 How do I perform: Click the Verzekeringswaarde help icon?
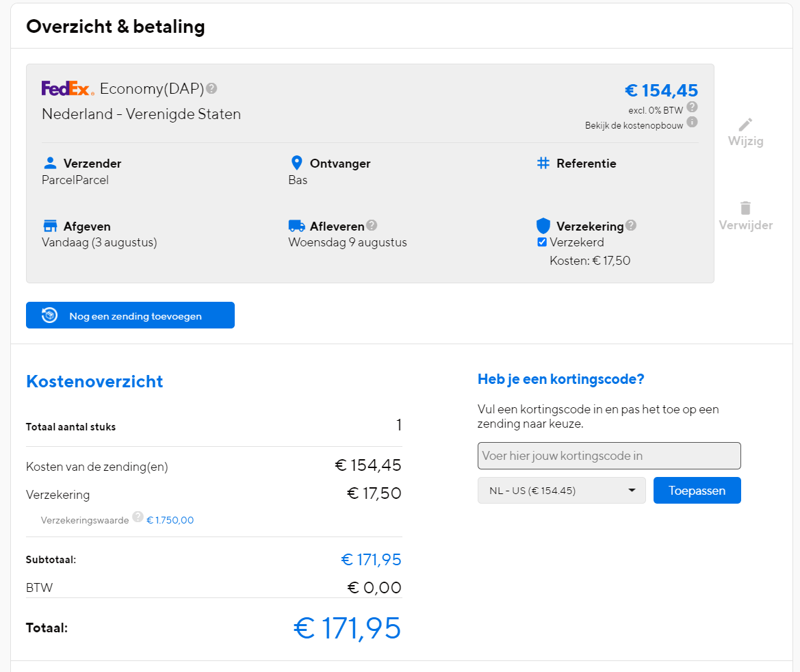(x=138, y=517)
